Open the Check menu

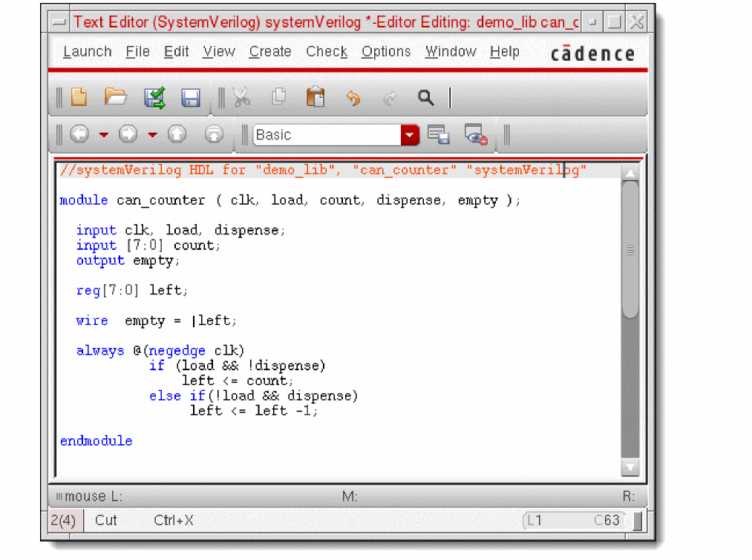point(327,52)
